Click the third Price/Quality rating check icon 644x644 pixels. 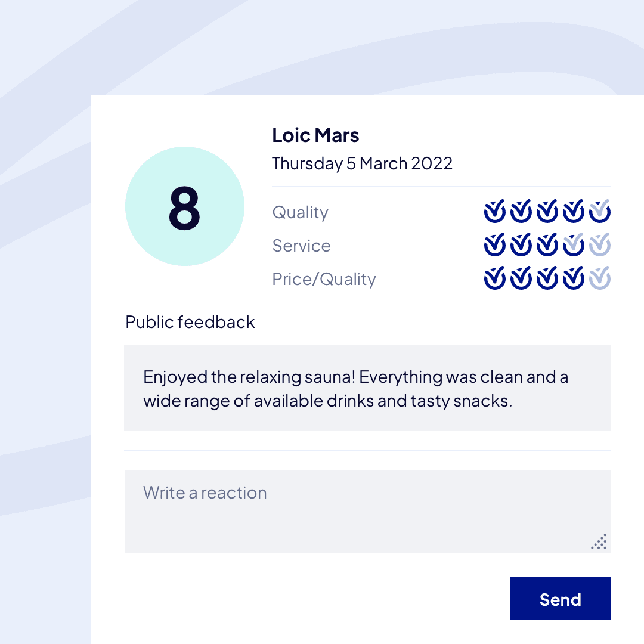[547, 278]
